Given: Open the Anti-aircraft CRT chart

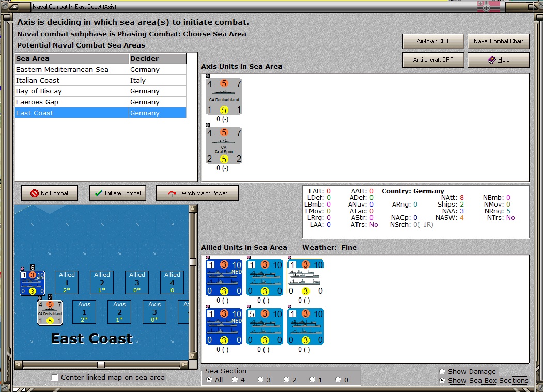Looking at the screenshot, I should (433, 60).
